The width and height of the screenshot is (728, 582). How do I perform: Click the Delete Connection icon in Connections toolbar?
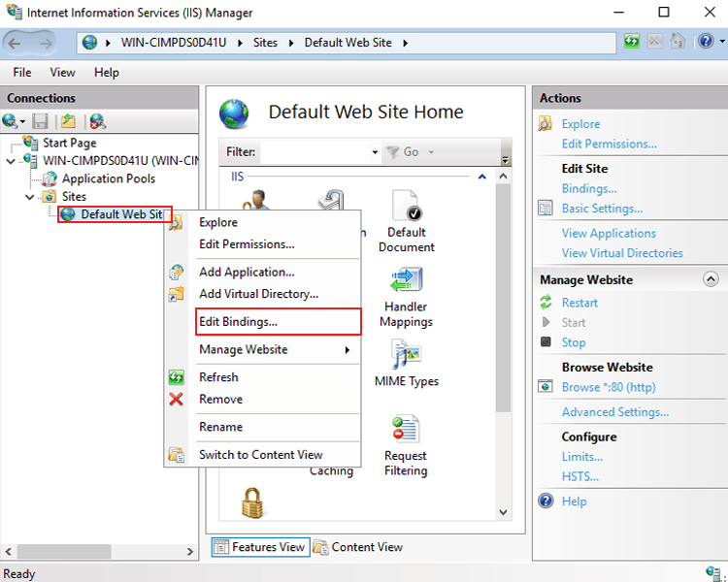pyautogui.click(x=97, y=121)
